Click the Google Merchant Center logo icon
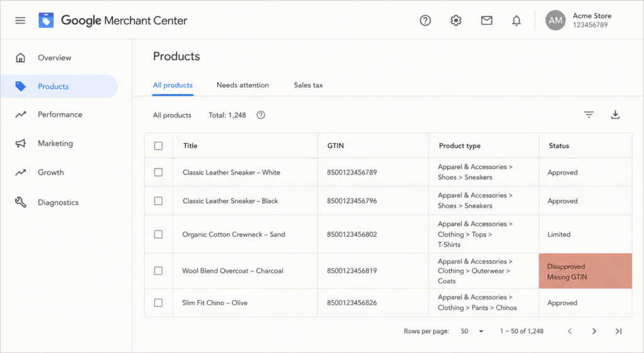The height and width of the screenshot is (353, 644). (46, 20)
